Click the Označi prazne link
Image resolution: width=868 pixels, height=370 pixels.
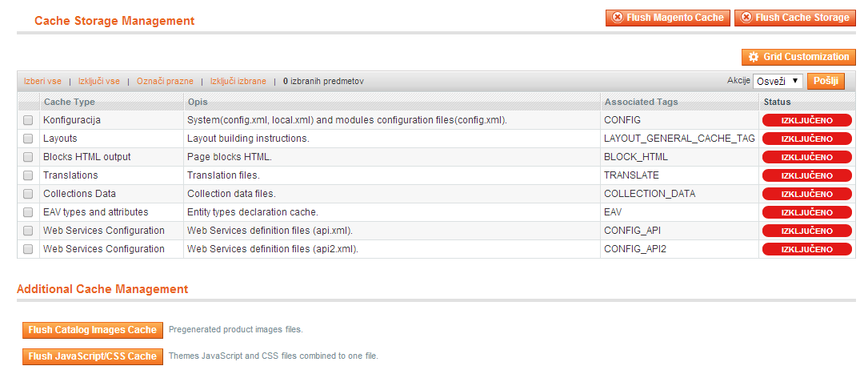tap(165, 81)
